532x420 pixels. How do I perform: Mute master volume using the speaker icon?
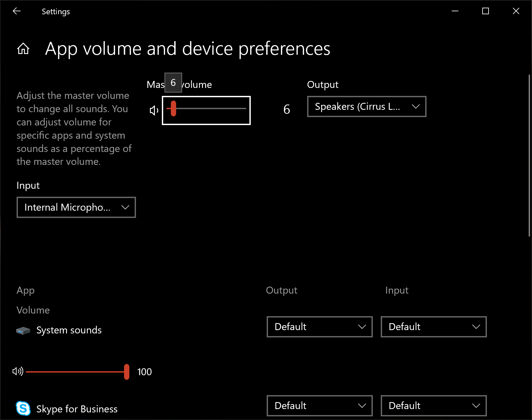[154, 110]
